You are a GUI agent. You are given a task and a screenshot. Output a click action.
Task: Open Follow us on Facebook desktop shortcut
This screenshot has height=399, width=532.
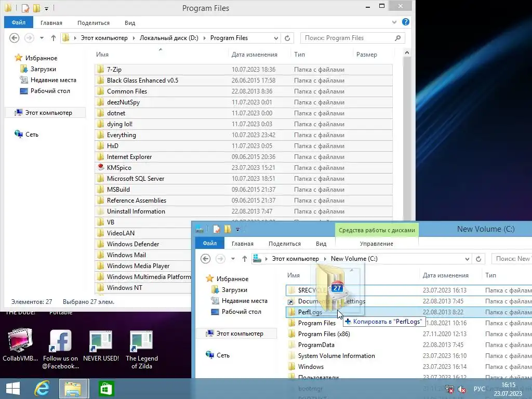60,350
